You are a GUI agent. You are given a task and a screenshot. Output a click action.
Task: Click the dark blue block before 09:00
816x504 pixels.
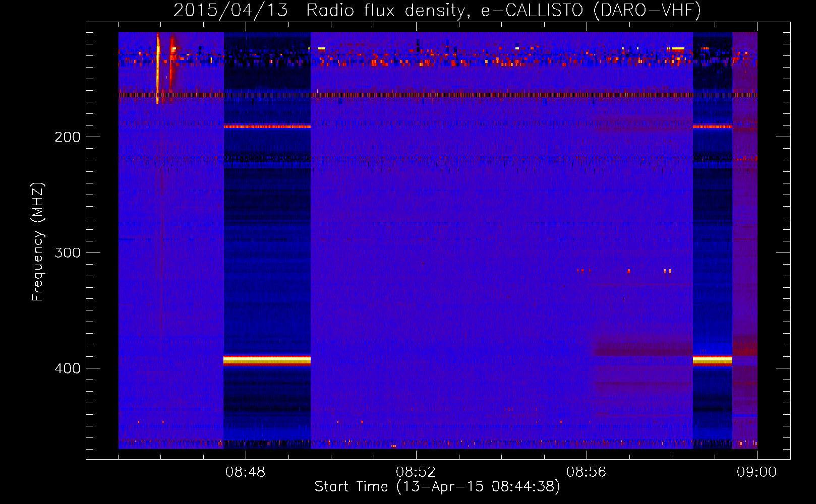712,240
